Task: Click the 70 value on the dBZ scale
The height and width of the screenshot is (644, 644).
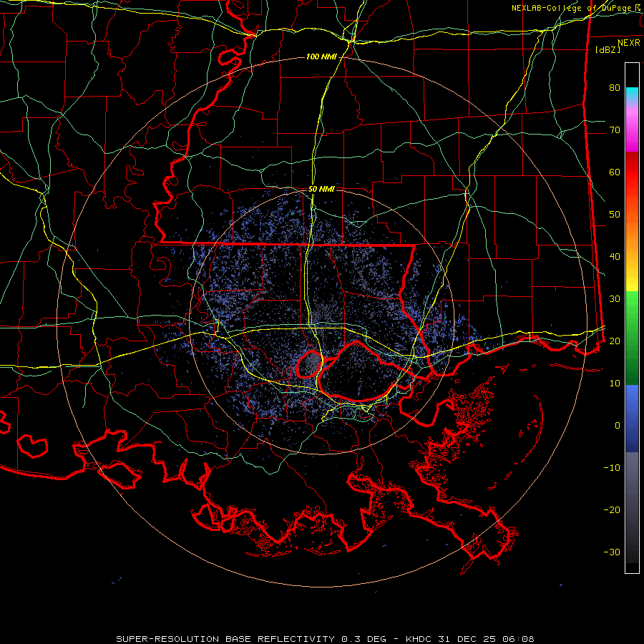Action: click(615, 130)
